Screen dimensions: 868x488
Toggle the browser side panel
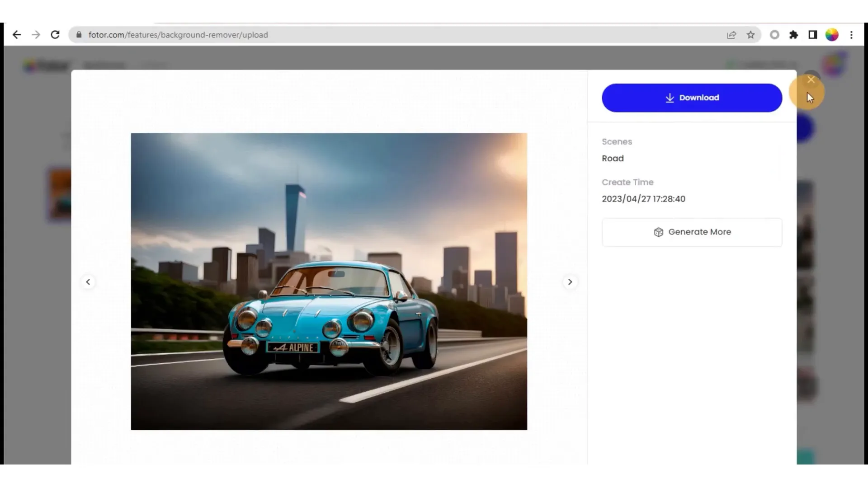coord(813,35)
